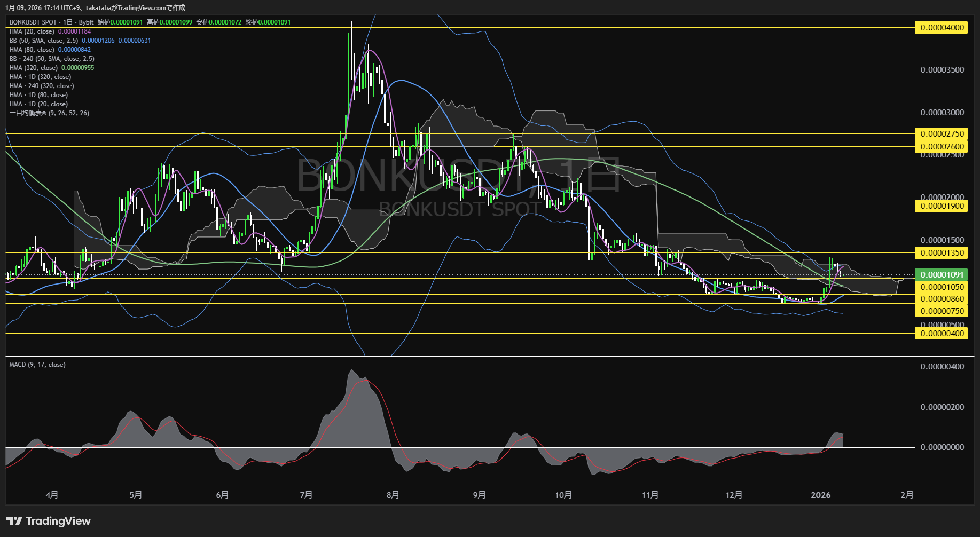Click the MACD (9, 17, close) legend
This screenshot has height=537, width=980.
pos(37,365)
